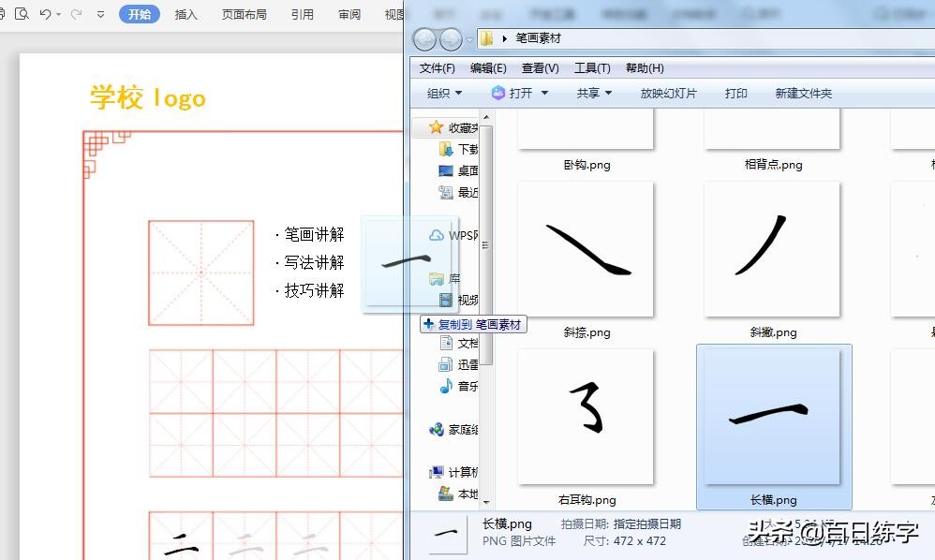This screenshot has width=935, height=560.
Task: Open the 编辑(E) menu in Explorer
Action: pyautogui.click(x=488, y=68)
